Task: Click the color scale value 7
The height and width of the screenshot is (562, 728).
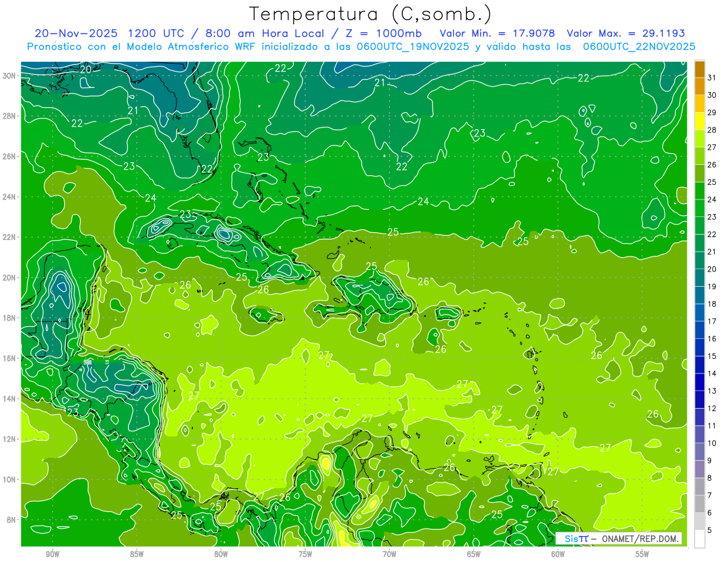Action: click(710, 496)
